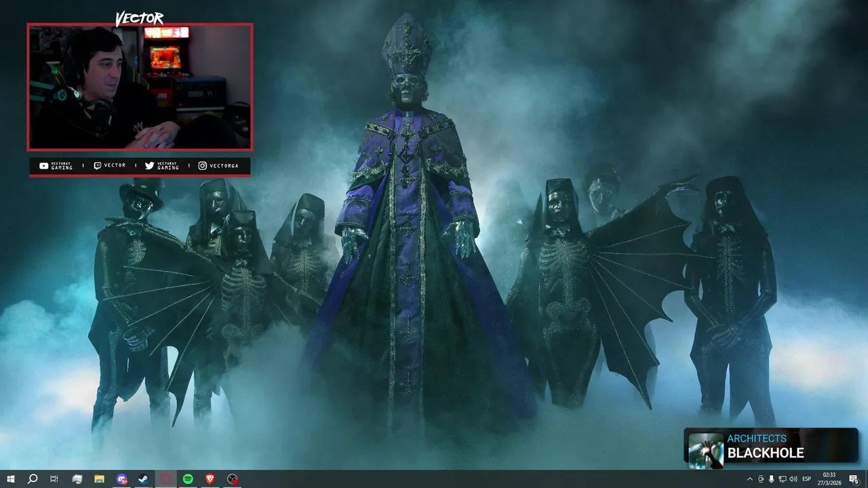The height and width of the screenshot is (488, 868).
Task: Open the pink circle app in taskbar
Action: (166, 479)
